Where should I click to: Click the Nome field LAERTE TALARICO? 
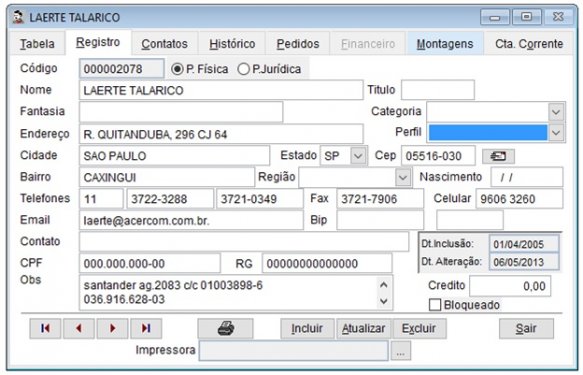click(x=221, y=90)
